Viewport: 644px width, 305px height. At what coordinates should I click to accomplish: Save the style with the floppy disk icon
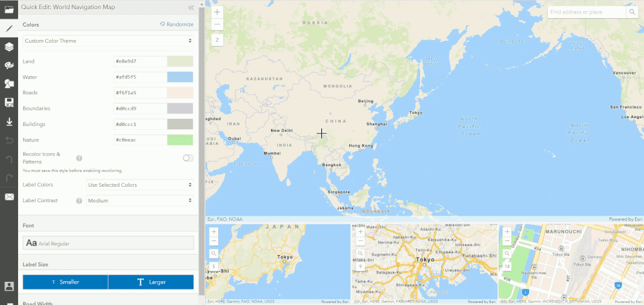[9, 102]
